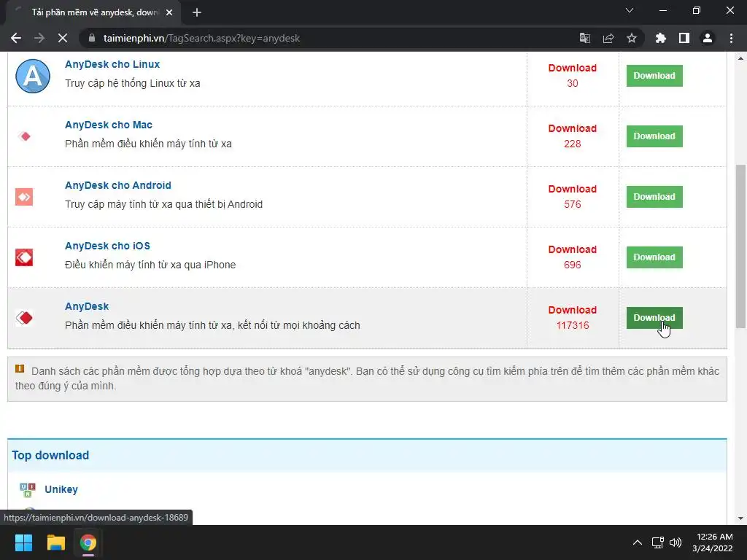
Task: Open the tab search dropdown chevron
Action: coord(630,10)
